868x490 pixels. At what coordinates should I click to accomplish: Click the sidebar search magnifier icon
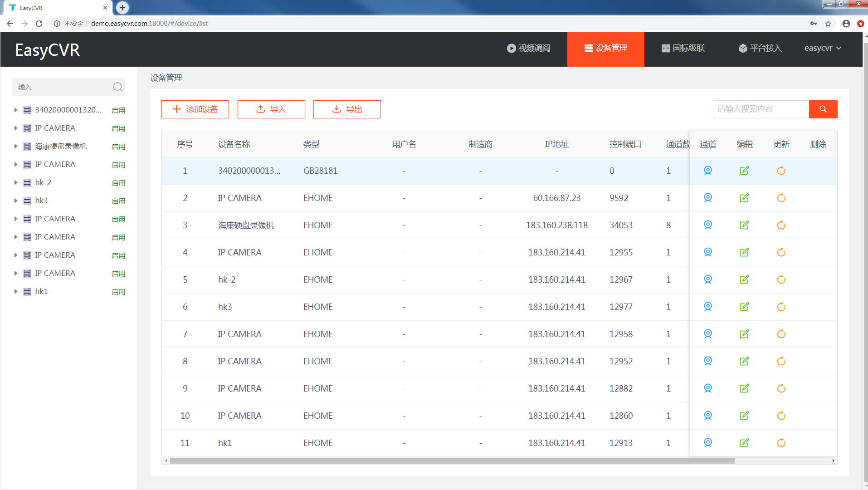click(118, 87)
